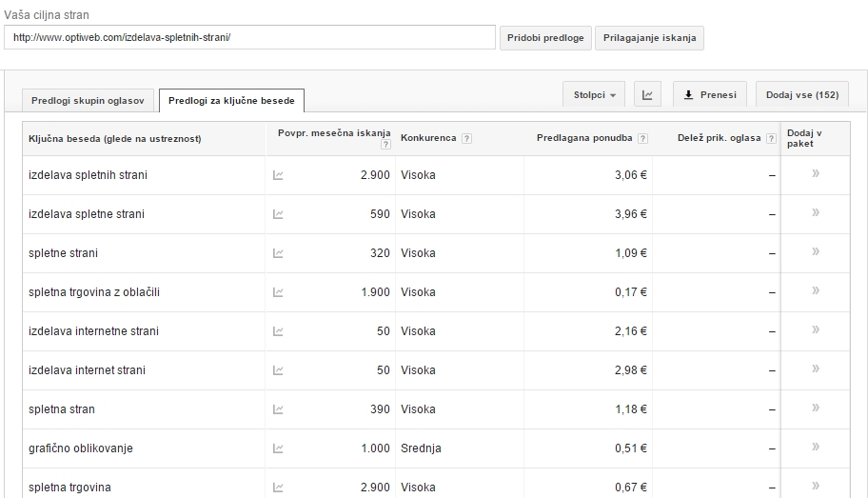Sort by Ključna beseda column header
This screenshot has height=498, width=868.
[115, 139]
